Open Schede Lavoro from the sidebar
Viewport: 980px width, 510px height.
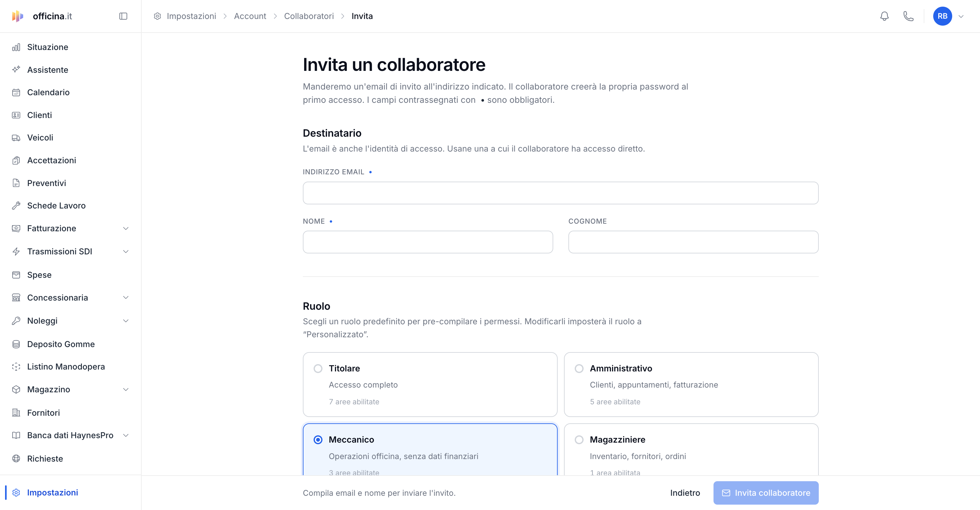(x=70, y=206)
